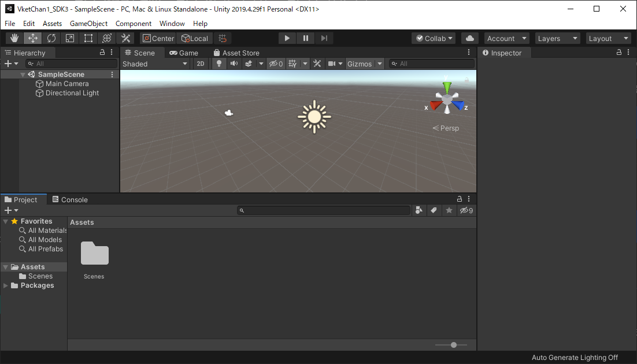Select the Scale tool
This screenshot has width=637, height=364.
tap(69, 38)
